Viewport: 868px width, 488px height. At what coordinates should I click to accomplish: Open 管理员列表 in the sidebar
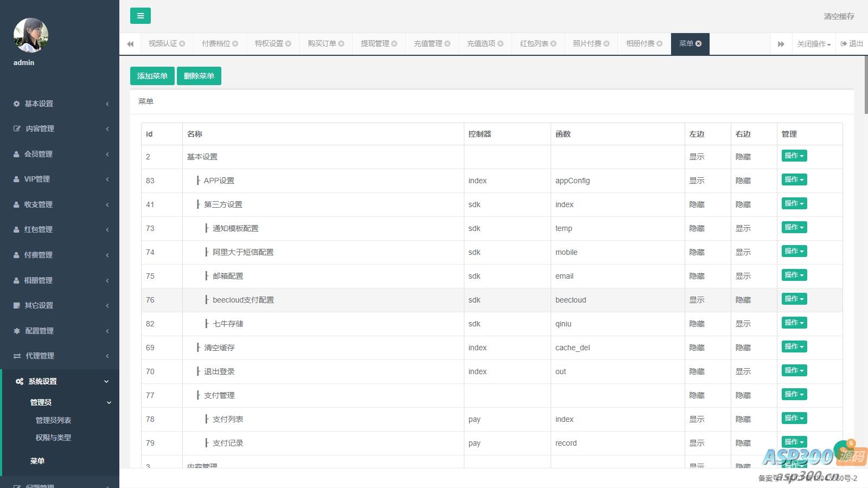[x=53, y=420]
